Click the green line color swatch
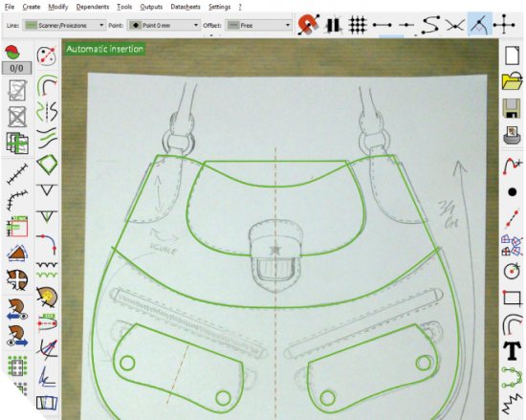 pos(32,25)
